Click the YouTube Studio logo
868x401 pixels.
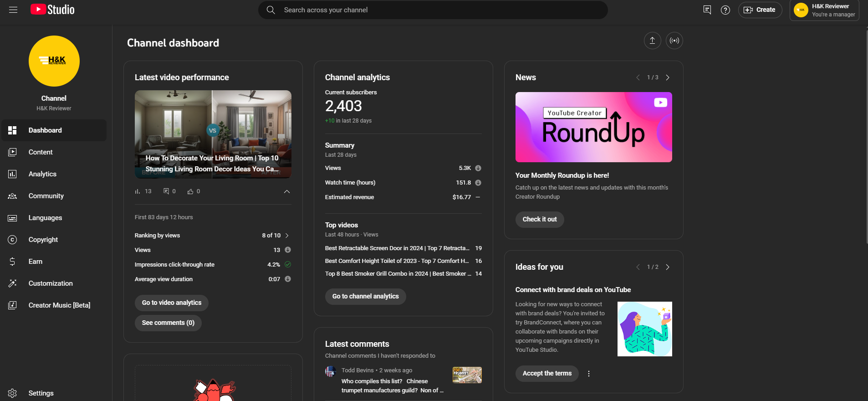click(52, 10)
